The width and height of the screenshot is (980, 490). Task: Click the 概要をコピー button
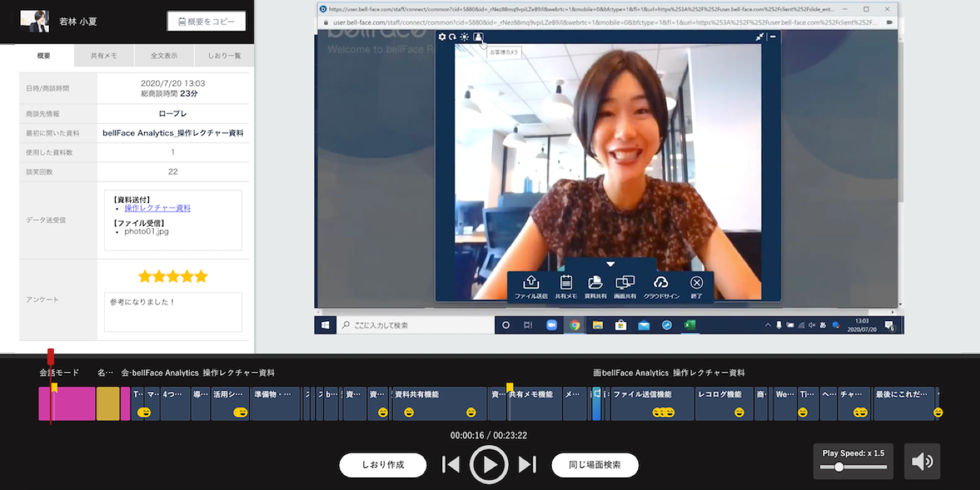[206, 21]
